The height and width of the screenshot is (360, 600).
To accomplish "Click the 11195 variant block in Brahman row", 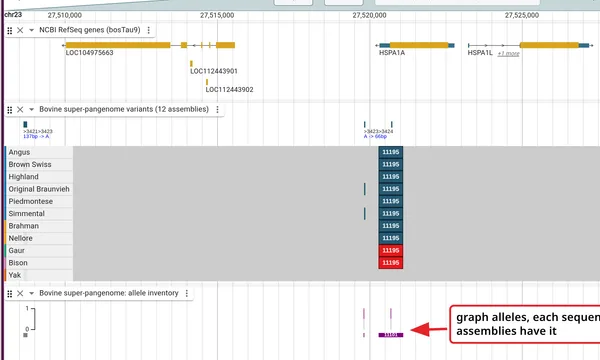I will [391, 226].
